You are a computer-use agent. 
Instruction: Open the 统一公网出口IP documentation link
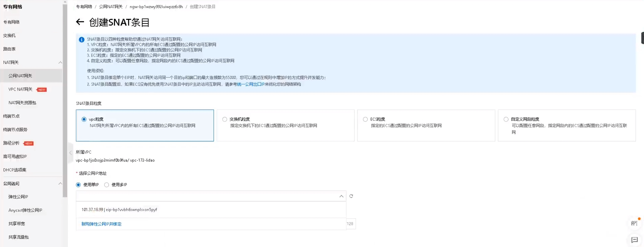coord(251,85)
